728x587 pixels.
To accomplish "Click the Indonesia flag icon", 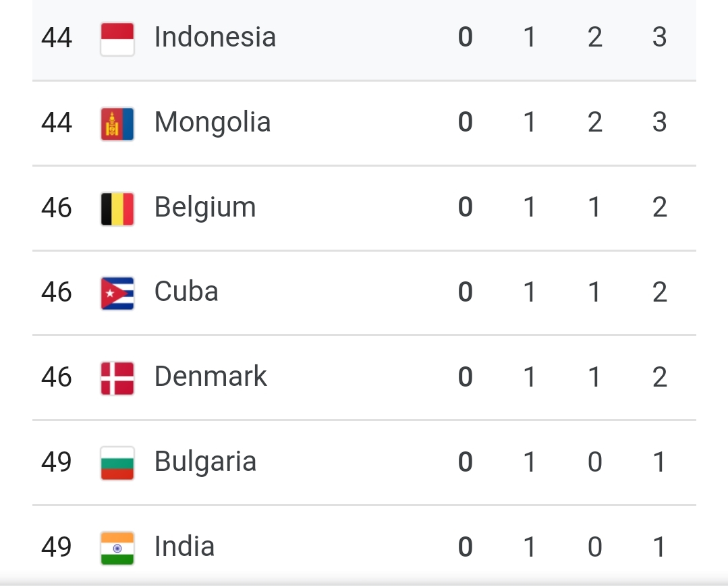I will [117, 39].
